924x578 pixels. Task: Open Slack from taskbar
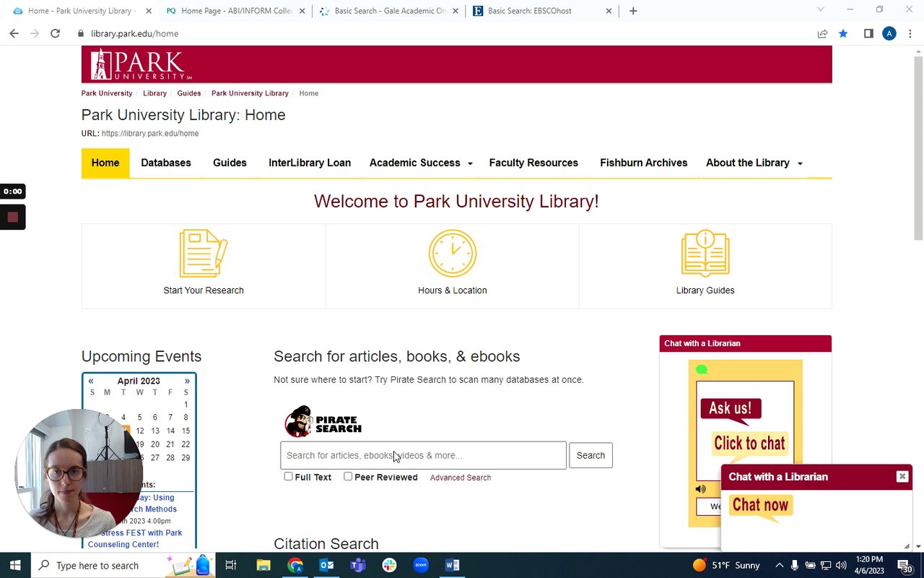tap(389, 565)
